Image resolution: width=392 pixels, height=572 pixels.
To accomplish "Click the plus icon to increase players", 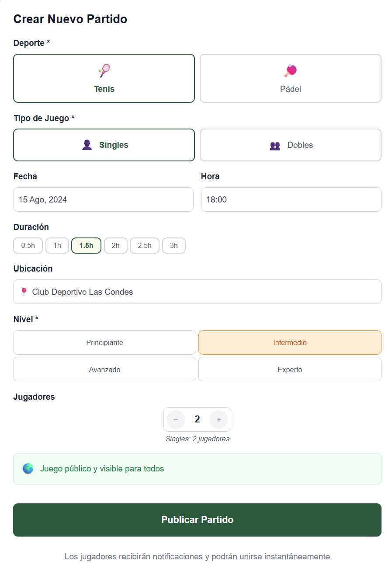I will (x=219, y=419).
